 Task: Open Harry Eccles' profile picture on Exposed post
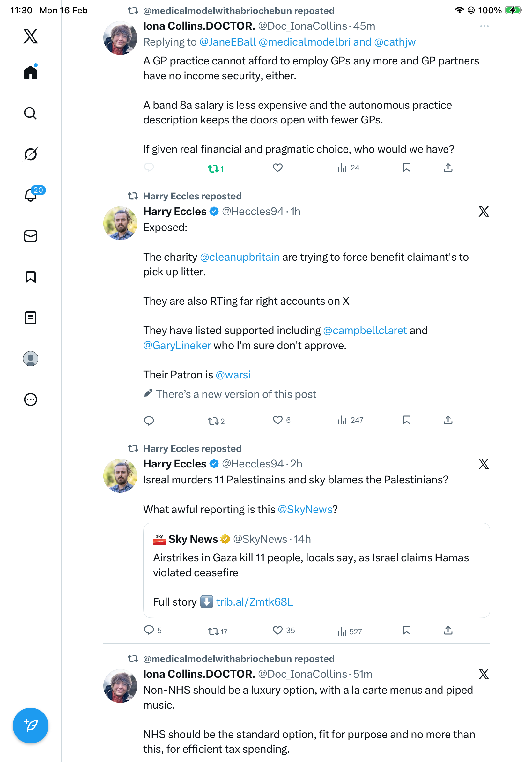tap(120, 223)
